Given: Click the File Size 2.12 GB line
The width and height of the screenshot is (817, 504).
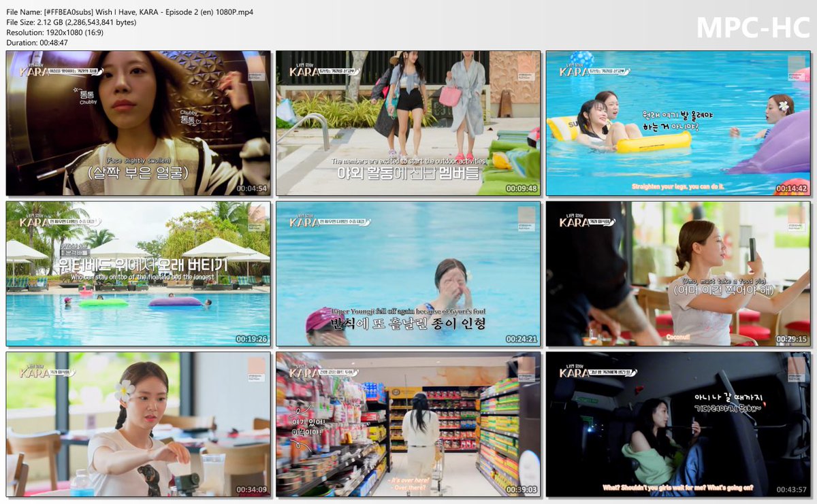Looking at the screenshot, I should pos(71,22).
